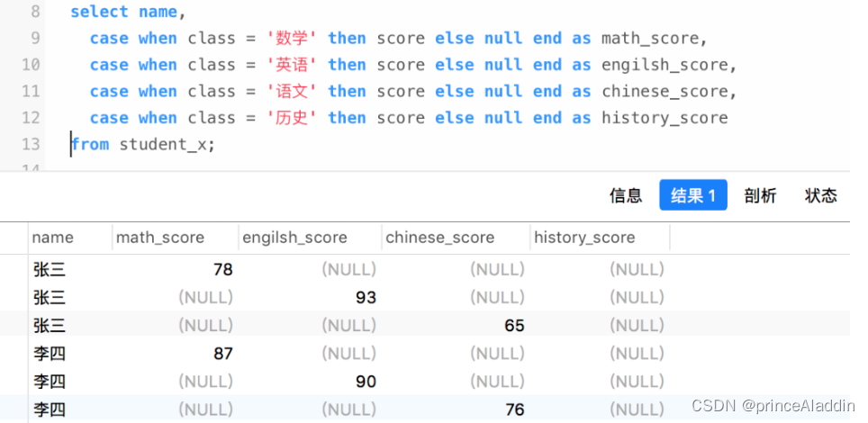This screenshot has height=423, width=868.
Task: Select 张三 in the row with score 65
Action: (50, 326)
